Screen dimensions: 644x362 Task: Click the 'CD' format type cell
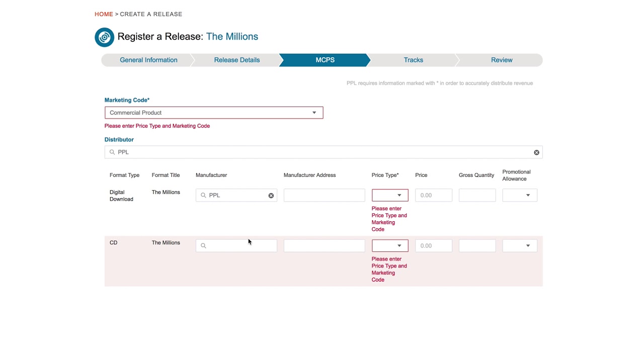(113, 243)
